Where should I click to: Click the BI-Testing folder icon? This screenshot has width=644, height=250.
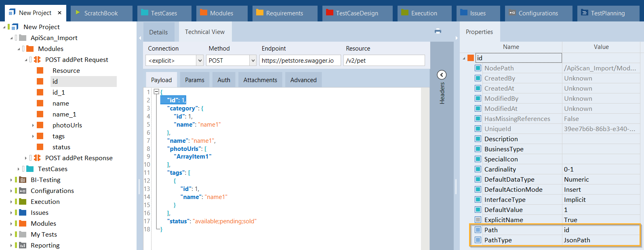[x=23, y=180]
